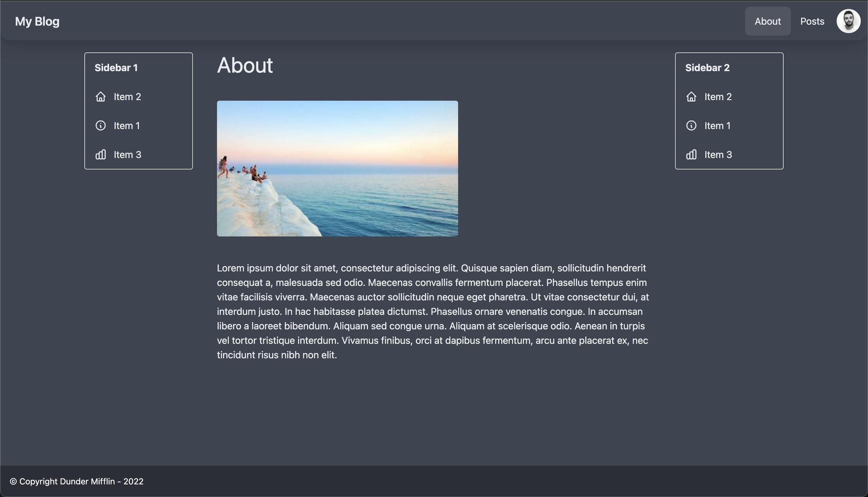
Task: Click the info icon in Sidebar 1
Action: point(100,125)
